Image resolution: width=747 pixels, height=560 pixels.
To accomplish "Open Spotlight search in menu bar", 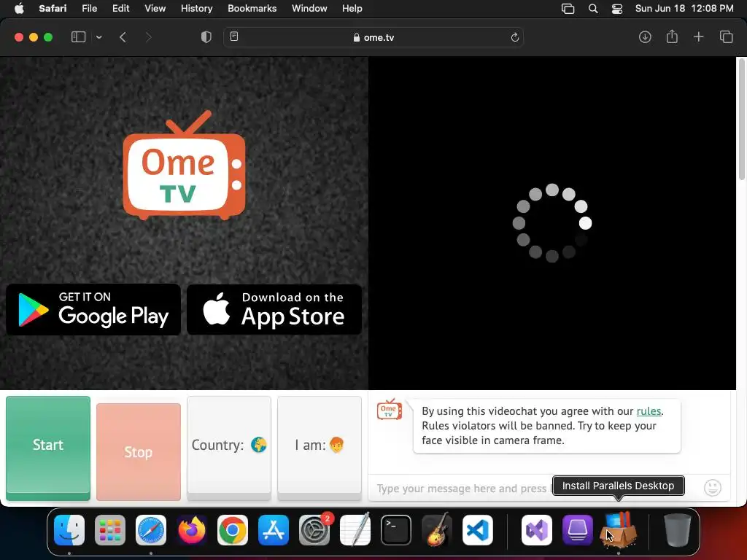I will click(x=593, y=9).
